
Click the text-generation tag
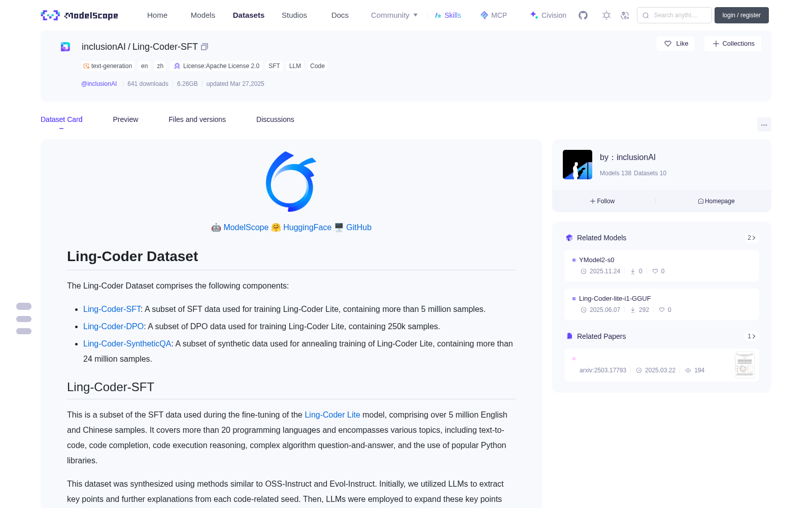pyautogui.click(x=108, y=66)
